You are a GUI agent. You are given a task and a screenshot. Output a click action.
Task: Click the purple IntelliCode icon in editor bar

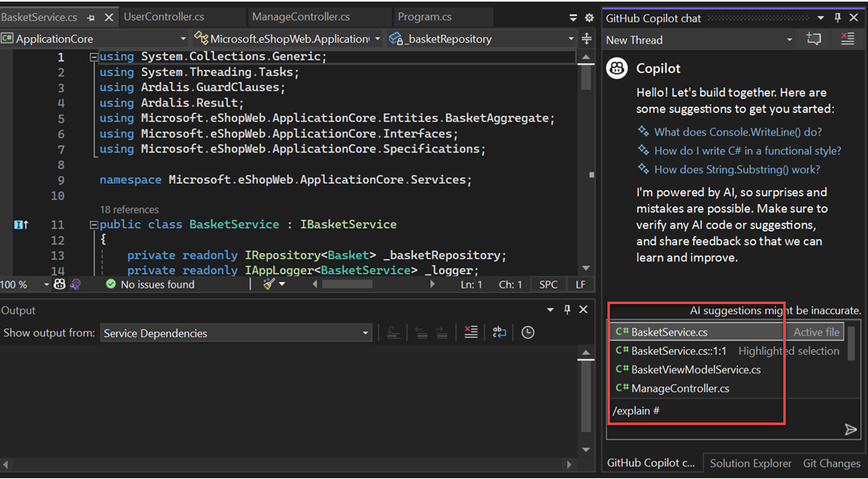point(76,285)
